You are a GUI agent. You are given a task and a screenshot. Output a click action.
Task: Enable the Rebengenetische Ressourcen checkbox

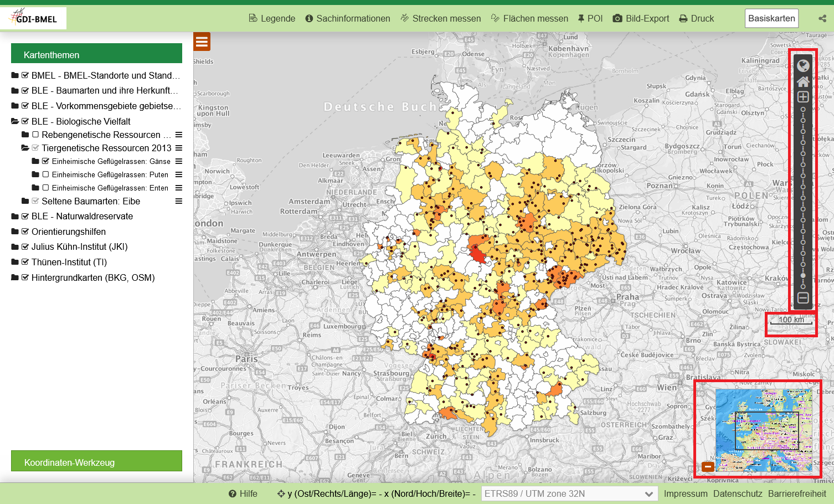click(35, 135)
